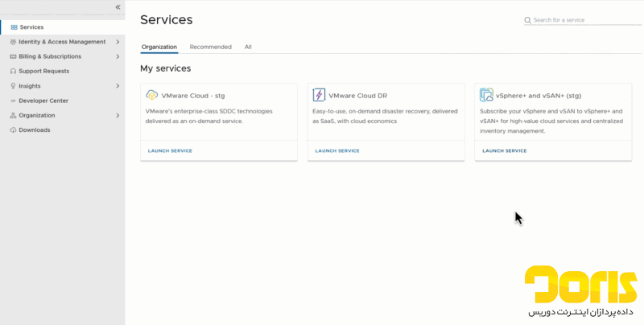The height and width of the screenshot is (325, 644).
Task: Click the vSphere+ and vSAN+ service icon
Action: pyautogui.click(x=486, y=95)
